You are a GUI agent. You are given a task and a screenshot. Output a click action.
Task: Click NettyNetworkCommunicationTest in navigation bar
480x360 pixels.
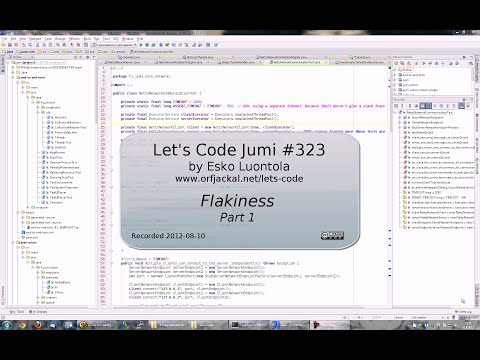point(152,52)
